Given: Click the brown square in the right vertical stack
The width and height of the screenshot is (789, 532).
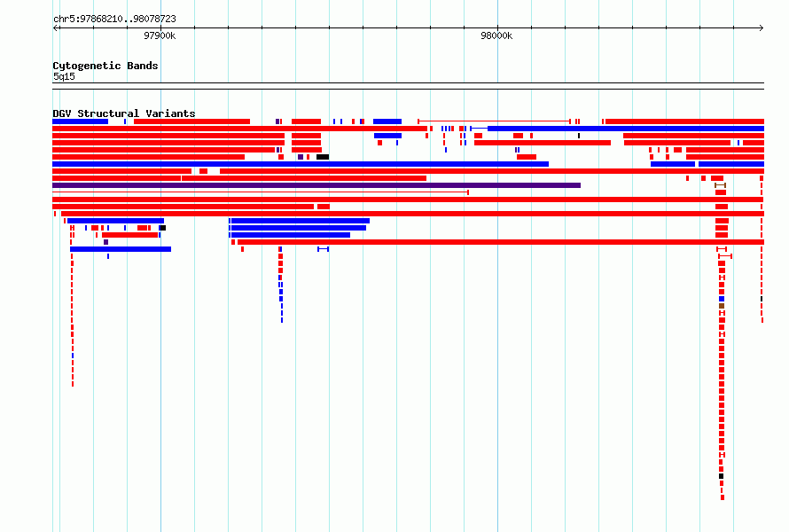Looking at the screenshot, I should pos(722,306).
